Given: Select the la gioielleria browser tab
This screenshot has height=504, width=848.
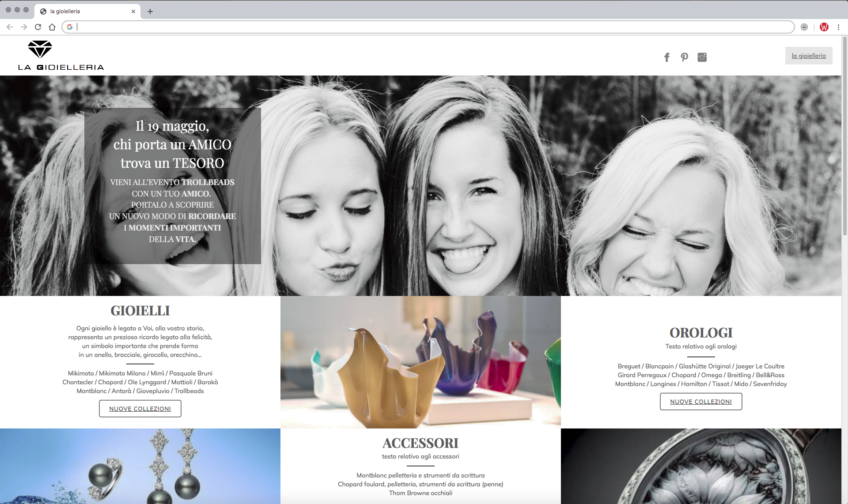Looking at the screenshot, I should pos(87,11).
